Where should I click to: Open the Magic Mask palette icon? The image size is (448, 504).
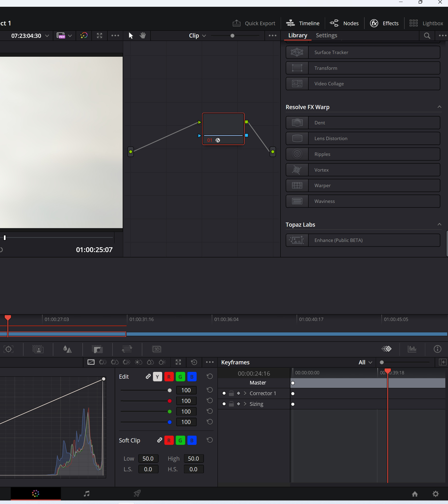tap(38, 349)
